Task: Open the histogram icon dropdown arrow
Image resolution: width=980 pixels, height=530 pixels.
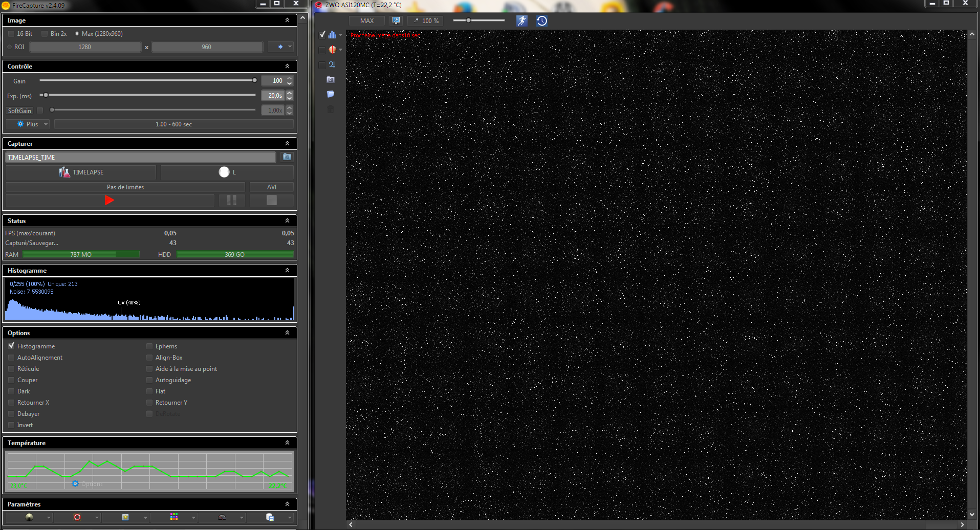Action: pos(340,35)
